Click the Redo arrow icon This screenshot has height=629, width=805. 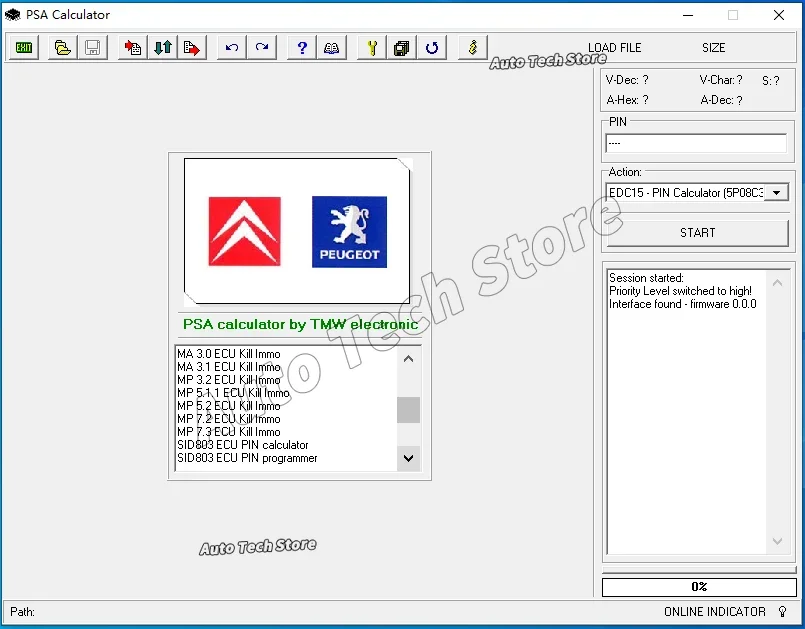click(261, 47)
